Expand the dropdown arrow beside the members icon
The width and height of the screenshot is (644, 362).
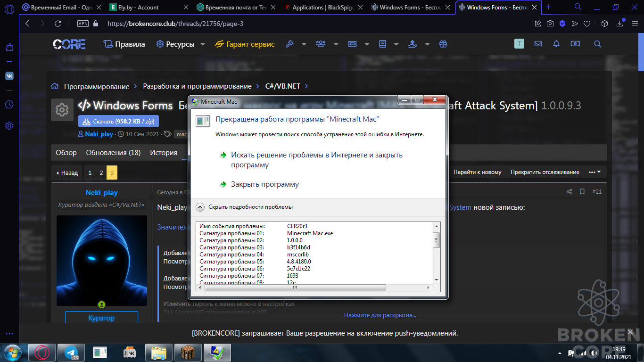[336, 44]
